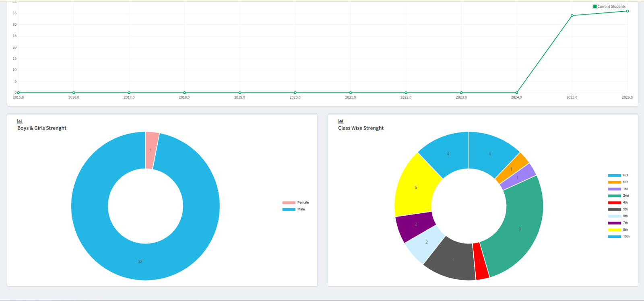
Task: Click the 10th class legend entry
Action: [x=619, y=237]
